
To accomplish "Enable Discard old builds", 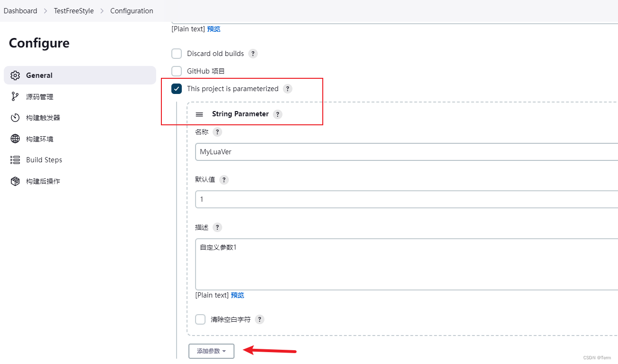I will click(x=177, y=54).
